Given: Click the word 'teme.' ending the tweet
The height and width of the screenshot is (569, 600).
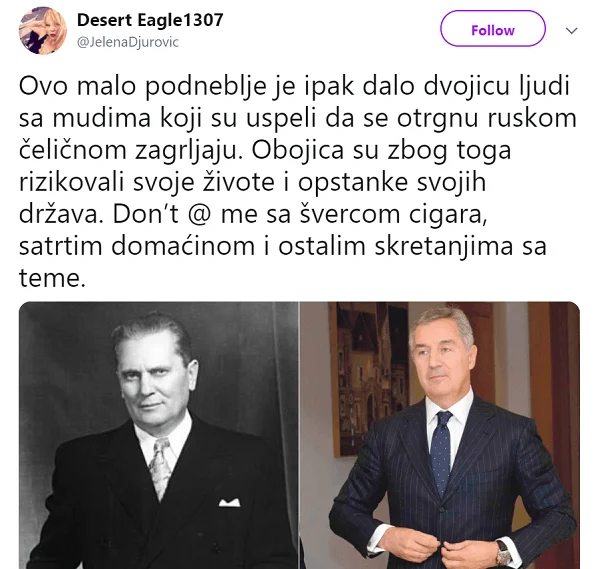Looking at the screenshot, I should (52, 278).
